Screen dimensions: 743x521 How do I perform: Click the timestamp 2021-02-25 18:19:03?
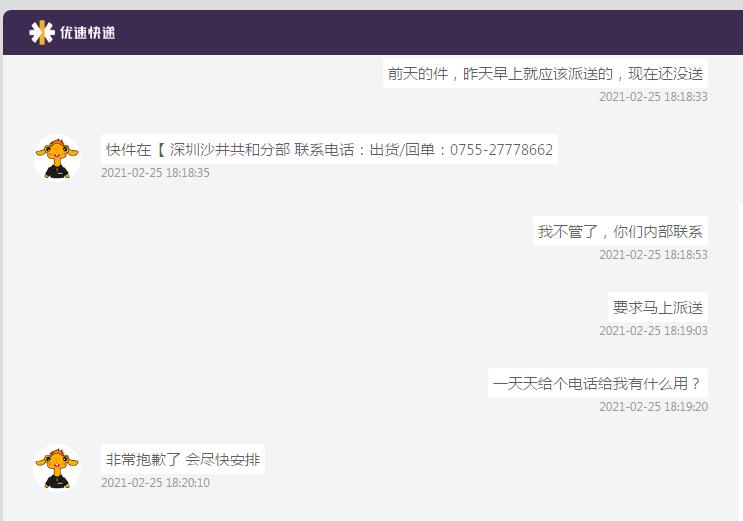point(653,330)
